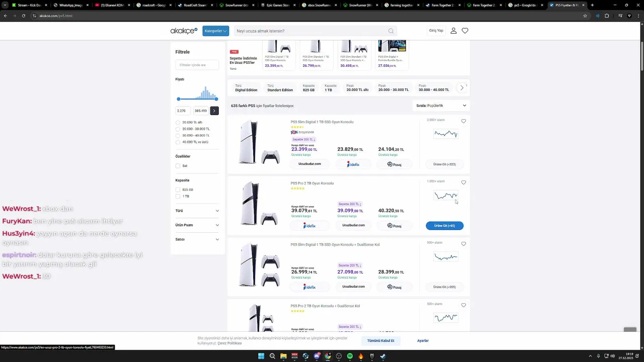644x362 pixels.
Task: Select 30.000 - 40.000 TL radio option
Action: tap(178, 135)
